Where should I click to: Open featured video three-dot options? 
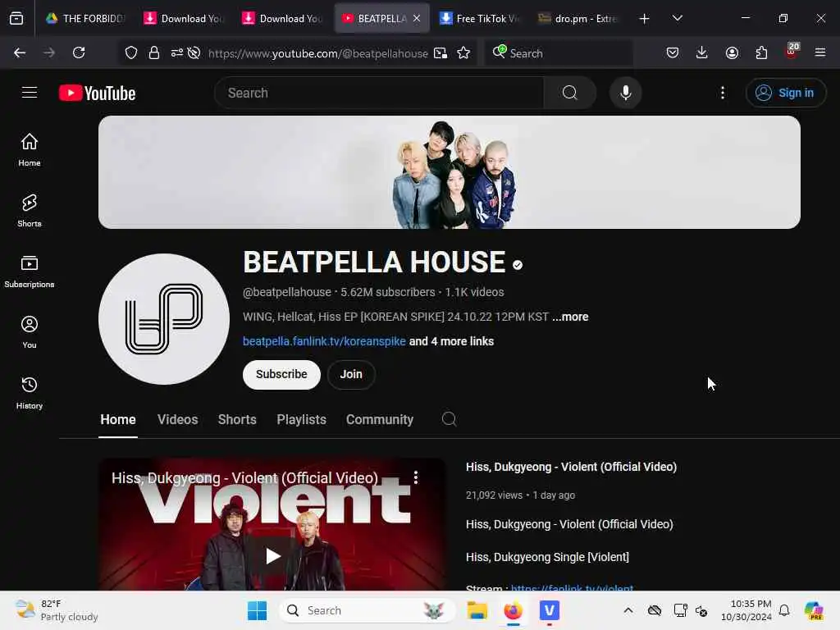click(416, 477)
